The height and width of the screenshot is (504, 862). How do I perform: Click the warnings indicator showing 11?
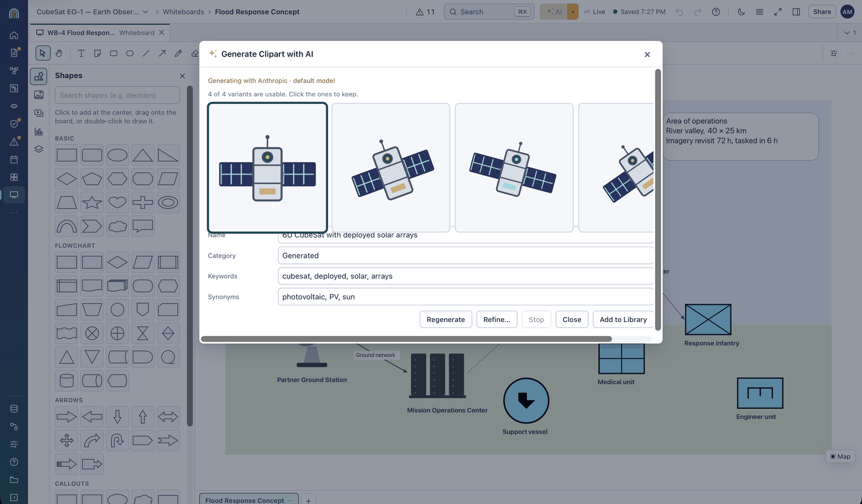[x=425, y=12]
